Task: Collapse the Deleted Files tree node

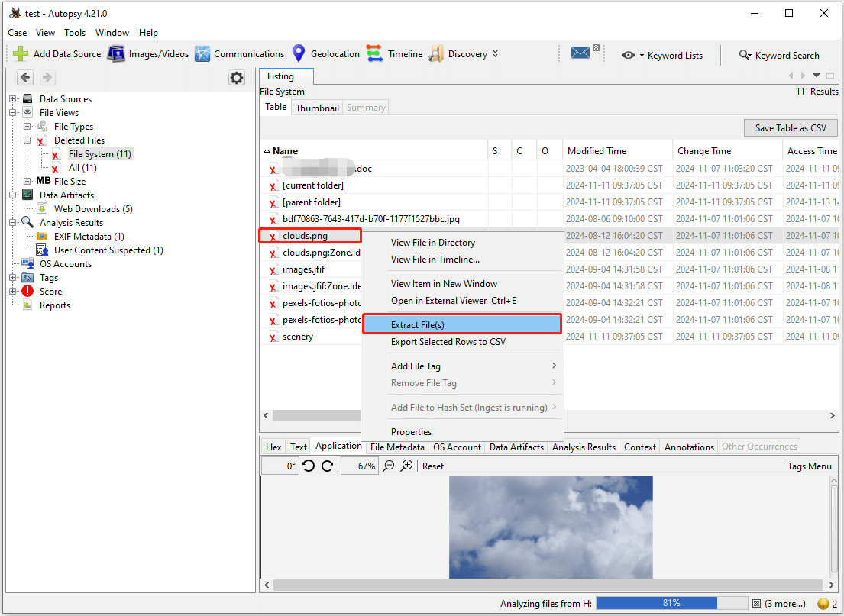Action: pos(27,140)
